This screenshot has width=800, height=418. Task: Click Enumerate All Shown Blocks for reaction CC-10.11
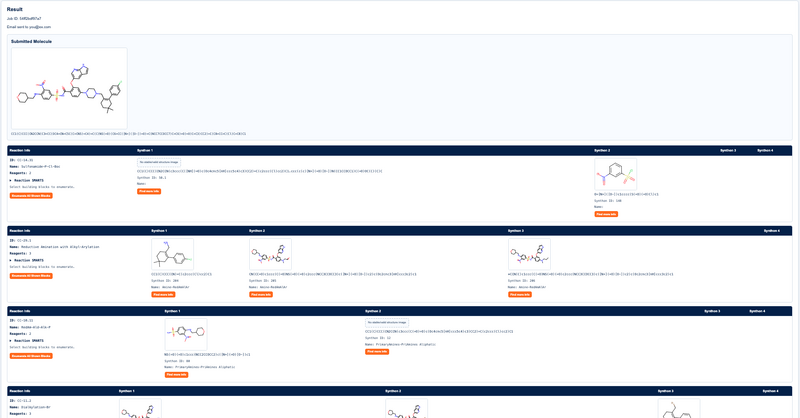pyautogui.click(x=31, y=356)
